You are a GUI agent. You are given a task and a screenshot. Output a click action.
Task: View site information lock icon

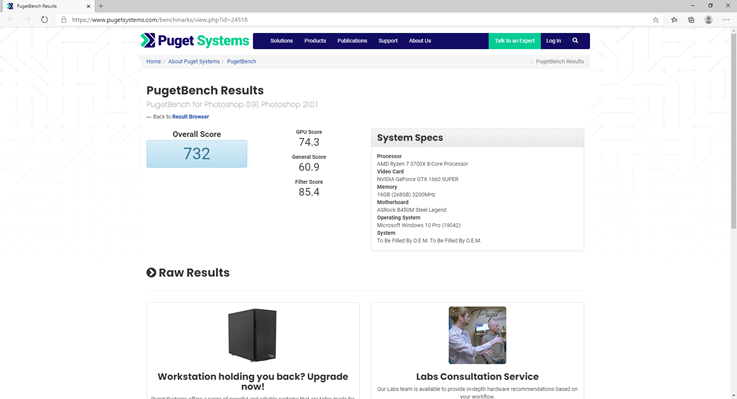[63, 20]
